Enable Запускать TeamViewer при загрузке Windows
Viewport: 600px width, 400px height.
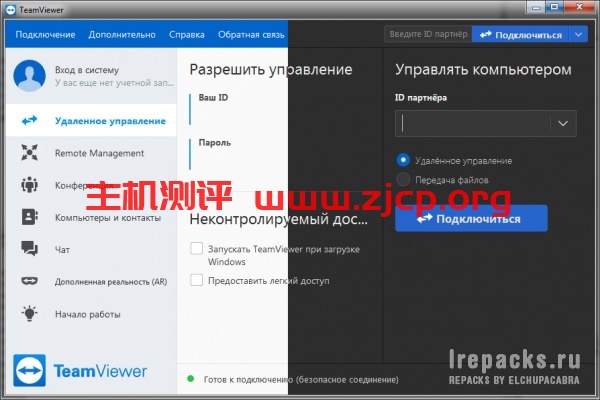196,248
